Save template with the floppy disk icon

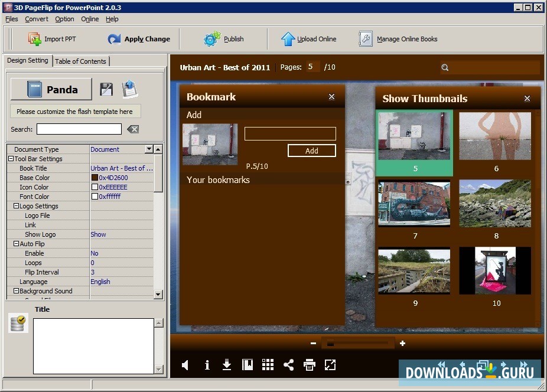point(106,89)
